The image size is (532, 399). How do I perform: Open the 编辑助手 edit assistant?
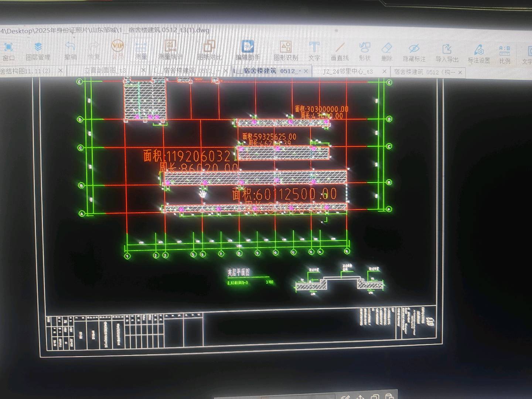pos(248,51)
